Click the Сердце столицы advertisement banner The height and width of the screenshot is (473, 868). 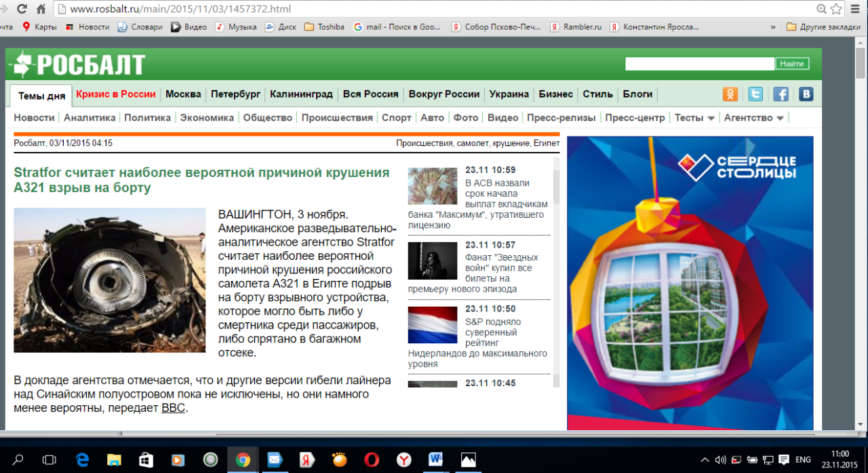coord(690,283)
